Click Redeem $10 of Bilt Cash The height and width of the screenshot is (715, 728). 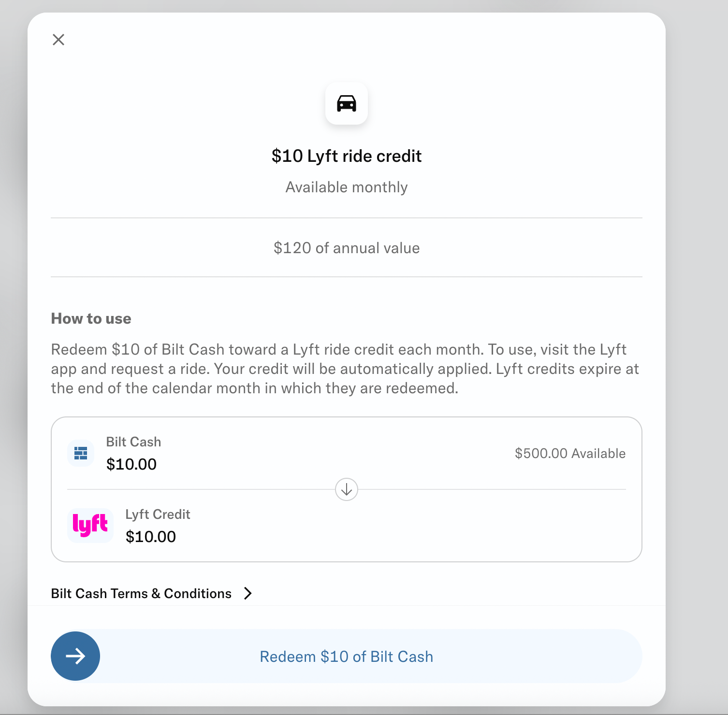pos(346,656)
